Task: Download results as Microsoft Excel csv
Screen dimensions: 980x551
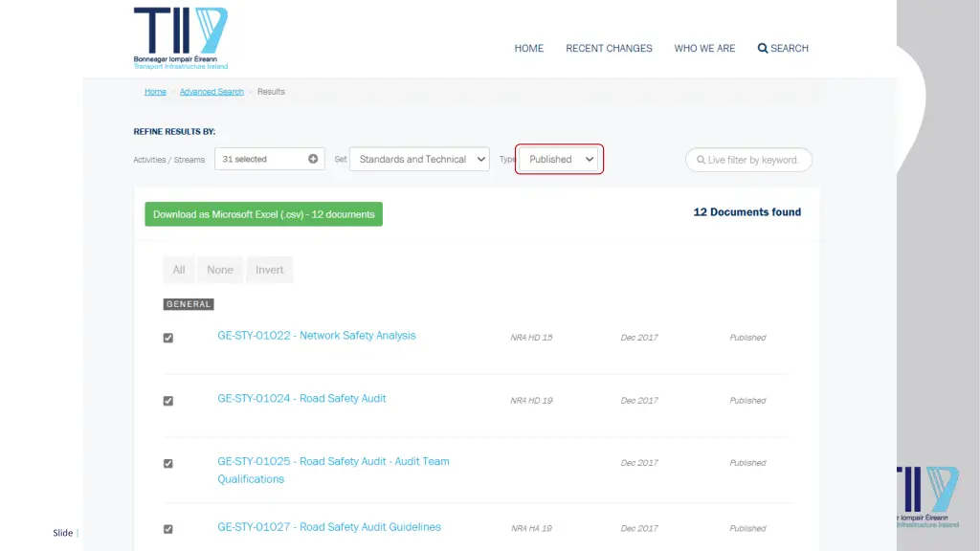Action: pos(264,214)
